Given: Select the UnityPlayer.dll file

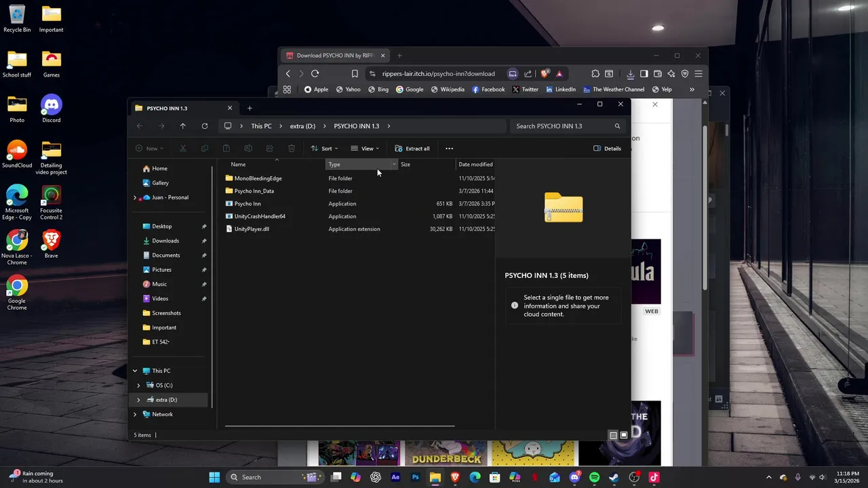Looking at the screenshot, I should click(252, 229).
